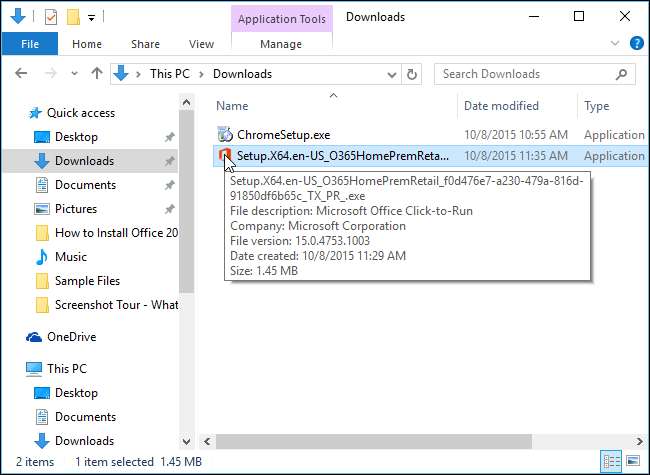This screenshot has width=650, height=475.
Task: Switch to the large thumbnails view icon
Action: [631, 462]
